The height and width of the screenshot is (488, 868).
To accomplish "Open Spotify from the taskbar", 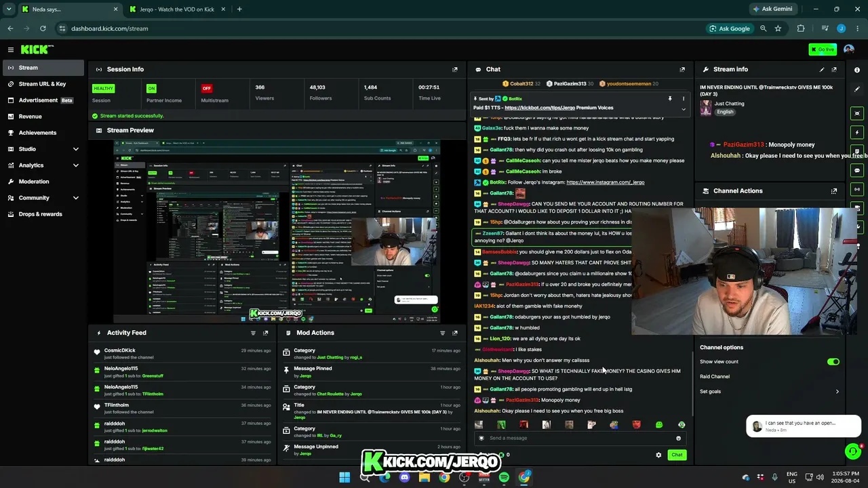I will [x=504, y=477].
